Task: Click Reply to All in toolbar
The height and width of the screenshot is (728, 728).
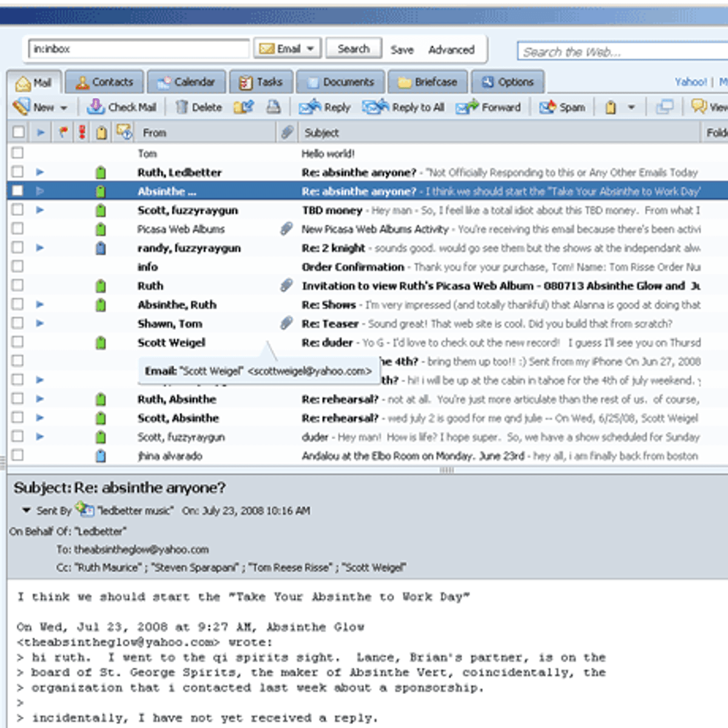Action: [x=403, y=107]
